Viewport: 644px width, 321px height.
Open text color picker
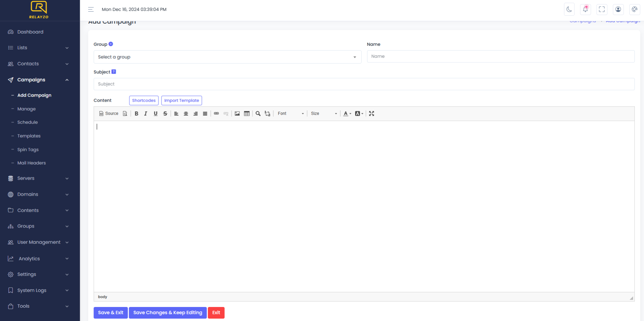coord(347,114)
